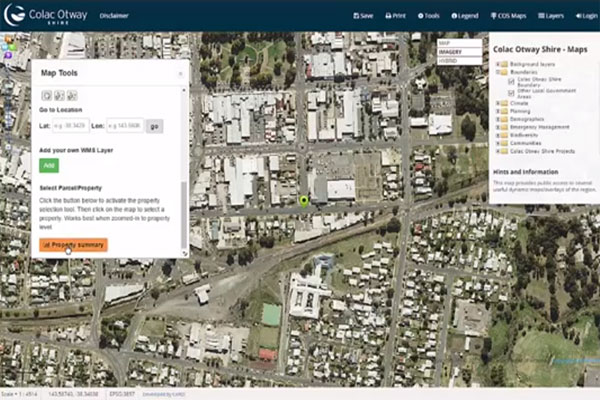Click the Background layers folder icon
Screen dimensions: 600x400
(504, 64)
